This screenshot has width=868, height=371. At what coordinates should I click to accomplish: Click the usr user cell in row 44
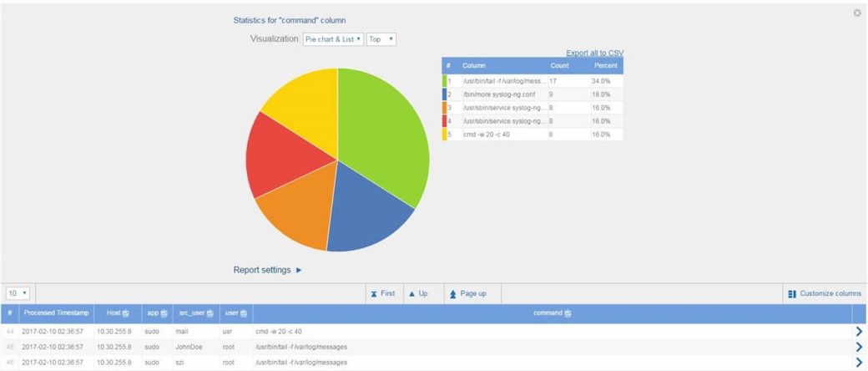pos(228,332)
